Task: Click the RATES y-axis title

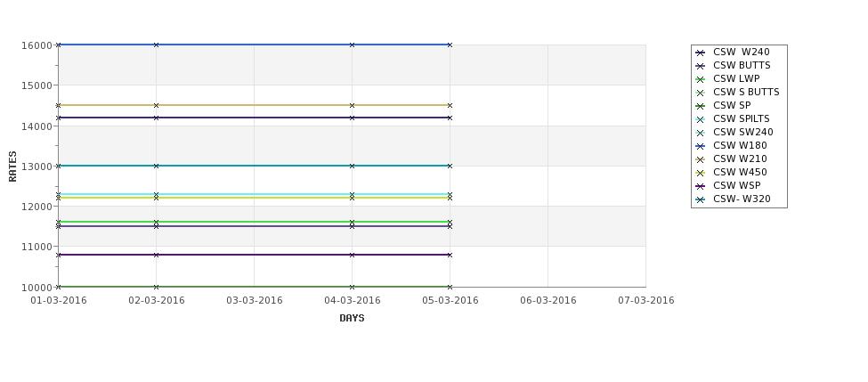Action: coord(12,167)
